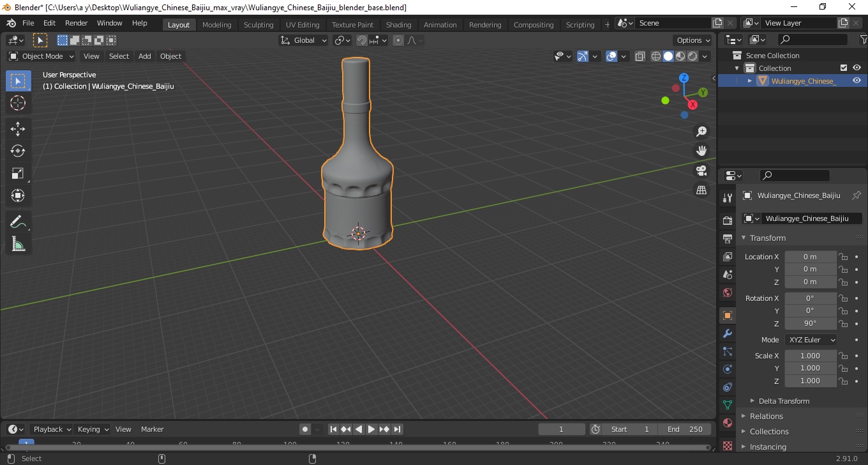Viewport: 868px width, 465px height.
Task: Click the red X axis on navigation gizmo
Action: [692, 105]
